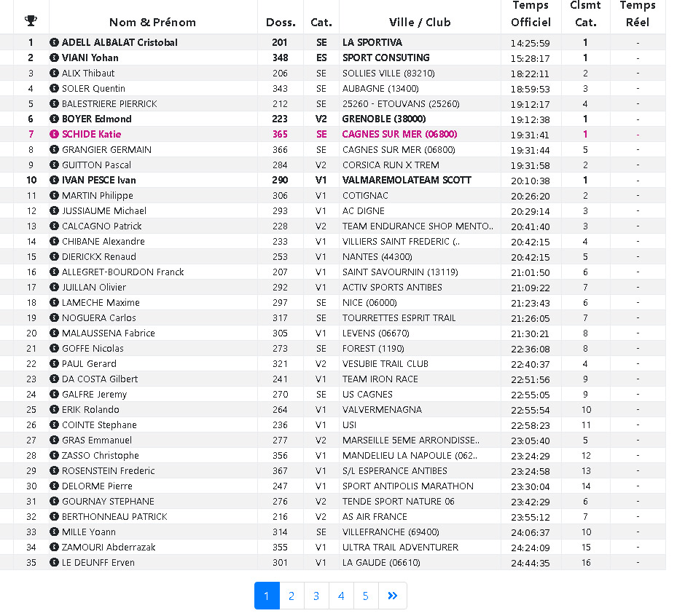This screenshot has width=685, height=616.
Task: Go to results page 2
Action: pyautogui.click(x=291, y=596)
